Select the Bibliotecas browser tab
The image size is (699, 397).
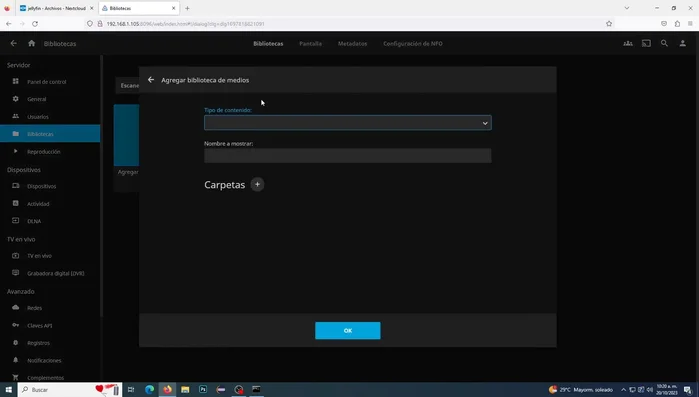(x=139, y=8)
